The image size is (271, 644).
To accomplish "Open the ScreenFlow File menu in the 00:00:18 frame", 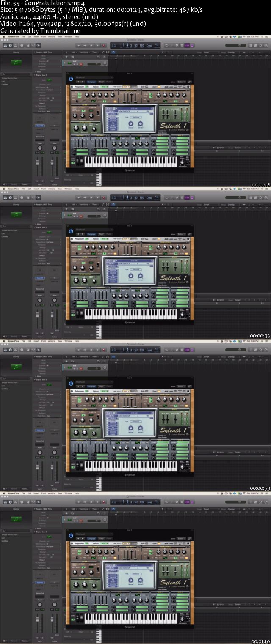I will pyautogui.click(x=23, y=36).
